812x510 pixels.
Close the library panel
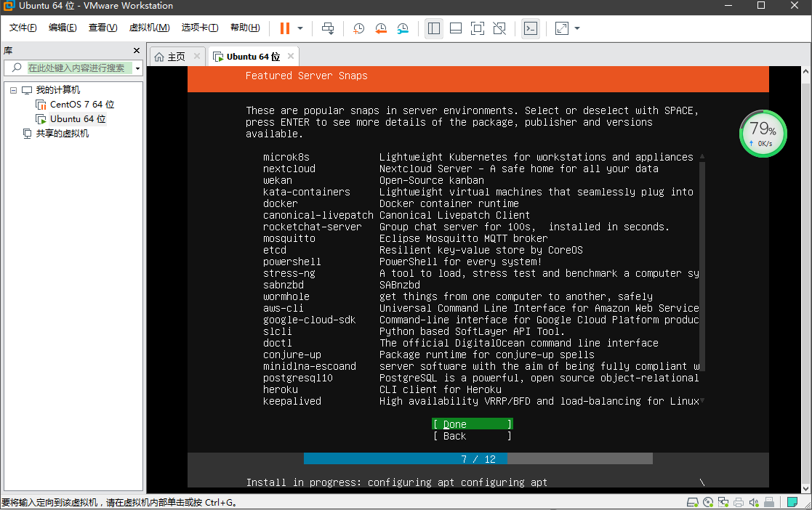coord(137,50)
